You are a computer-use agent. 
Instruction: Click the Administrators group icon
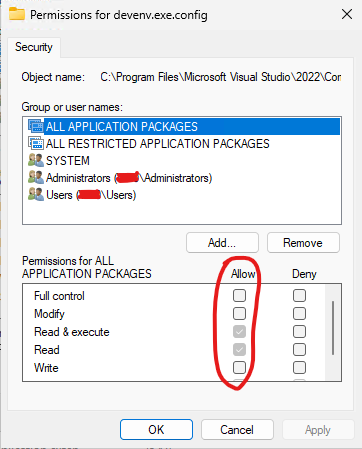(x=36, y=177)
